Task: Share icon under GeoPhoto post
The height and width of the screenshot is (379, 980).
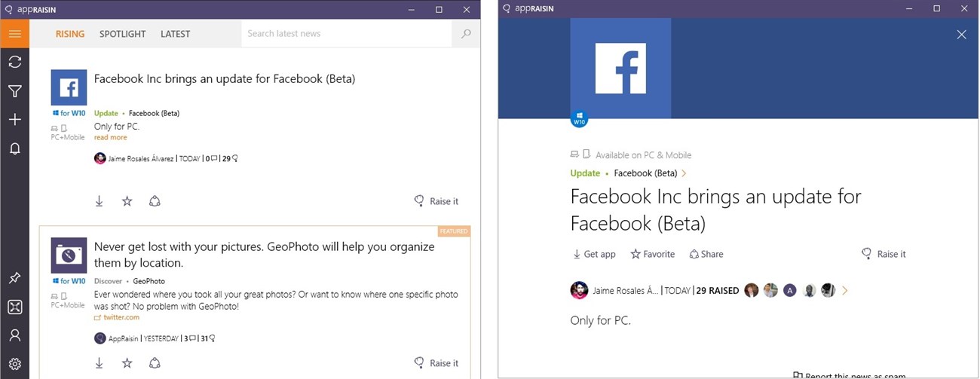Action: pos(155,363)
